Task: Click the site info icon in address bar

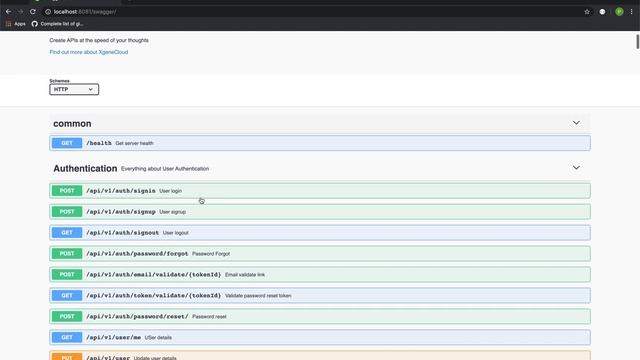Action: pos(48,12)
